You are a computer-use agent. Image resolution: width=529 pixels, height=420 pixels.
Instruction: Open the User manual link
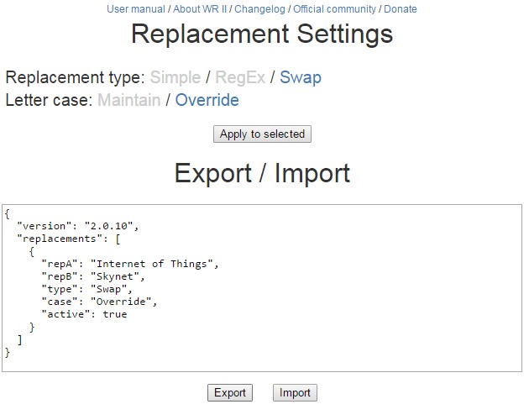pos(135,9)
